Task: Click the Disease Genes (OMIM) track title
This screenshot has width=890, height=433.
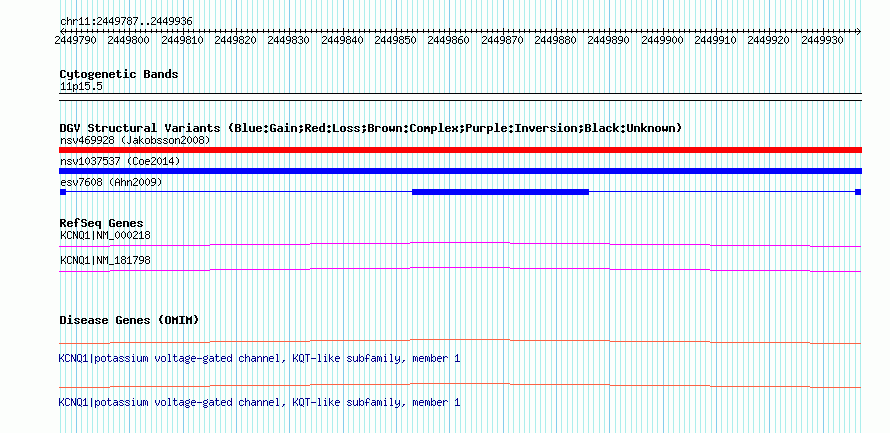Action: click(x=129, y=320)
